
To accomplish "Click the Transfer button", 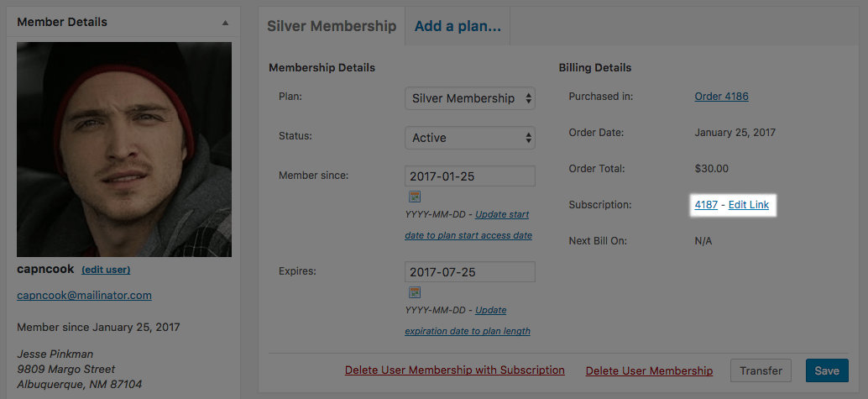I will point(761,370).
